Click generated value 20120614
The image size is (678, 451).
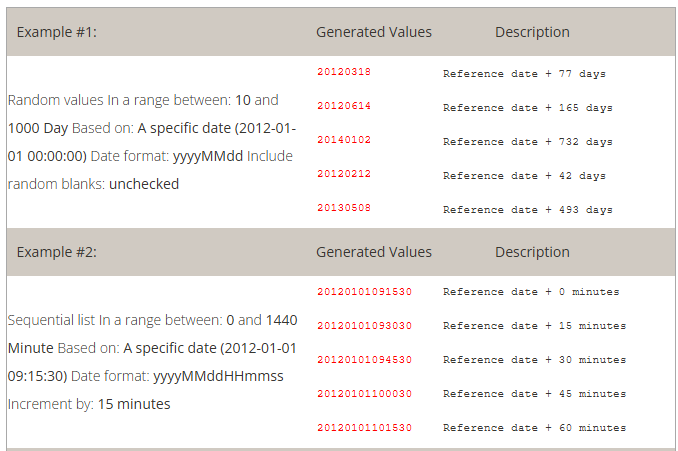(344, 107)
